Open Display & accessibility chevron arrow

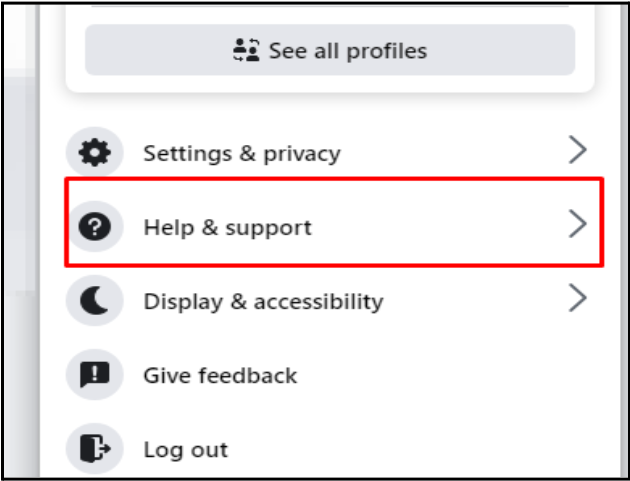point(577,299)
